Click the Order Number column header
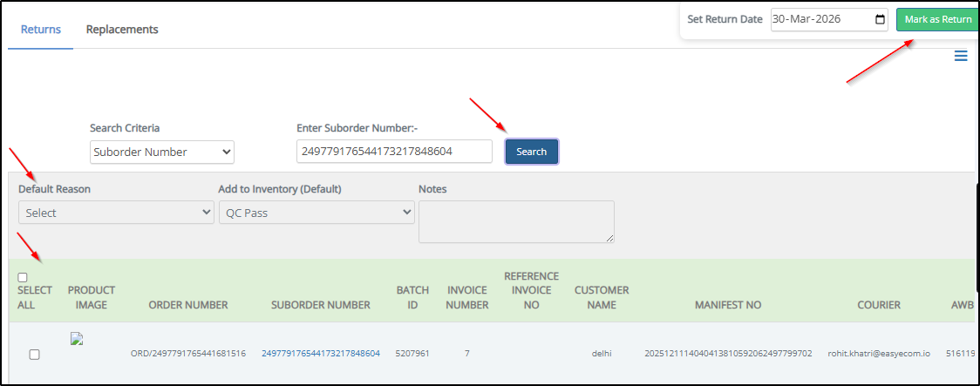Image resolution: width=980 pixels, height=386 pixels. [188, 305]
